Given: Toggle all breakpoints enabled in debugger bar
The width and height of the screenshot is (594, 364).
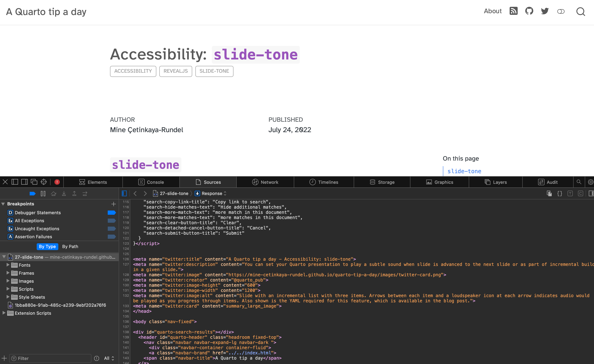Looking at the screenshot, I should (32, 193).
